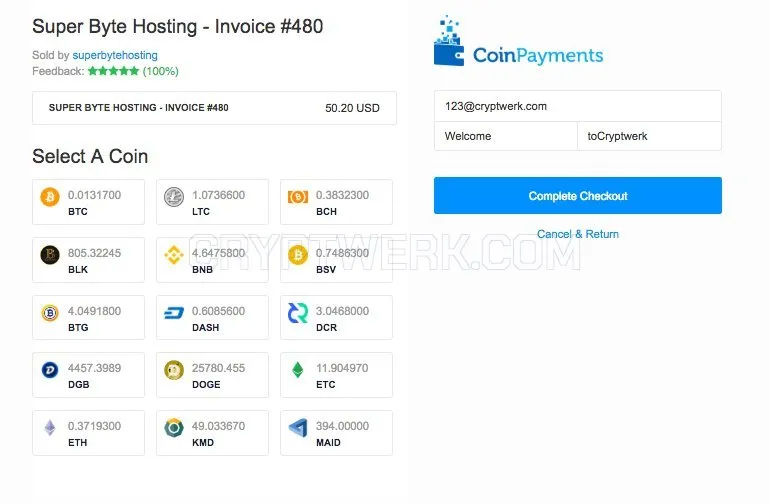Click the CoinPayments wallet logo
Viewport: 770px width, 504px height.
(x=449, y=41)
